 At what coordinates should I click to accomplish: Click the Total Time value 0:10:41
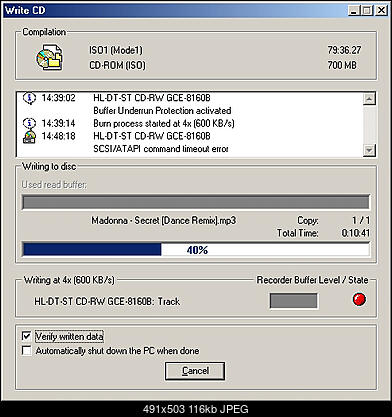356,233
